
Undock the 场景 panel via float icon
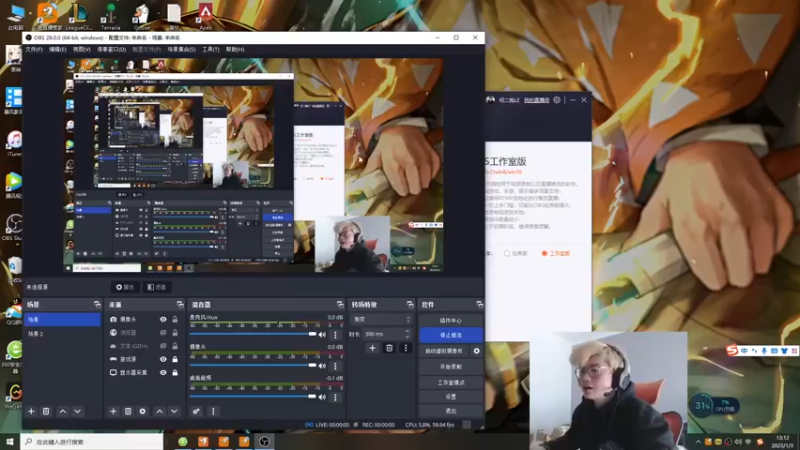pyautogui.click(x=97, y=305)
